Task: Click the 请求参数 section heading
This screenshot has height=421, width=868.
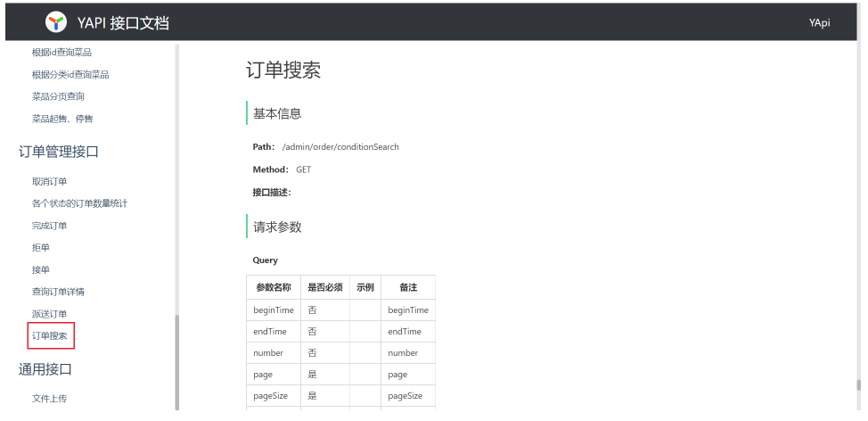Action: [x=277, y=227]
